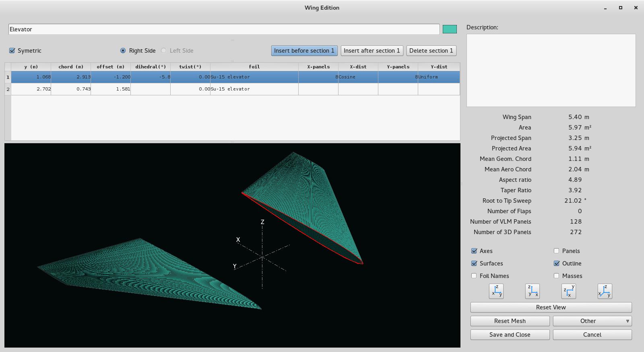Open the Other dropdown menu
This screenshot has width=644, height=352.
click(592, 321)
